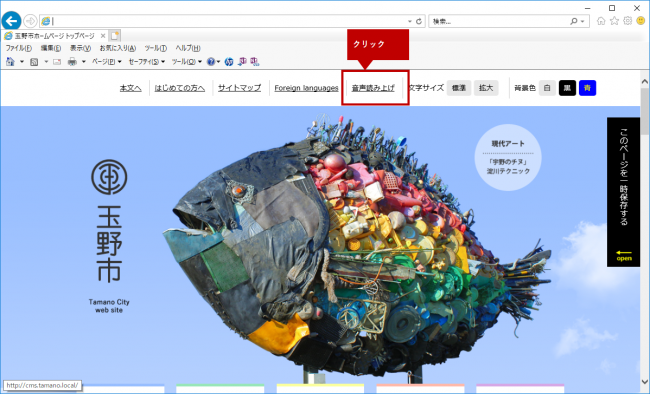Set text size to 拡大

486,88
